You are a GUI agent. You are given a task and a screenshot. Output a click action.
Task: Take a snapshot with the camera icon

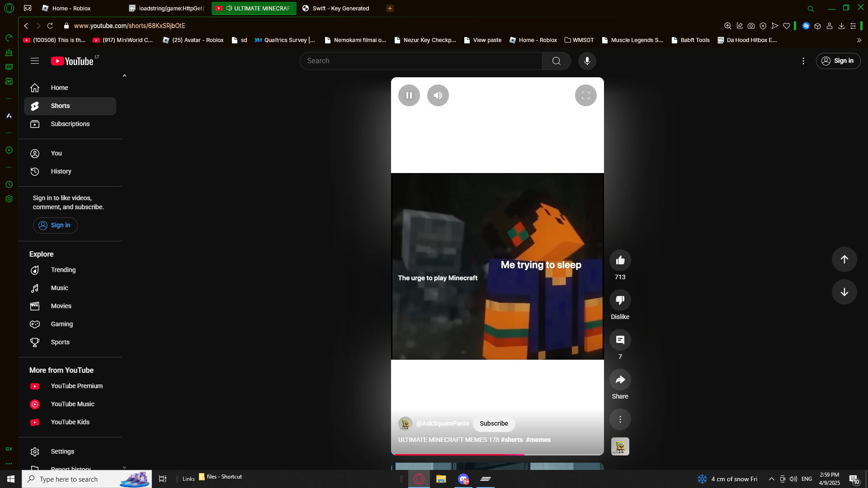[751, 26]
